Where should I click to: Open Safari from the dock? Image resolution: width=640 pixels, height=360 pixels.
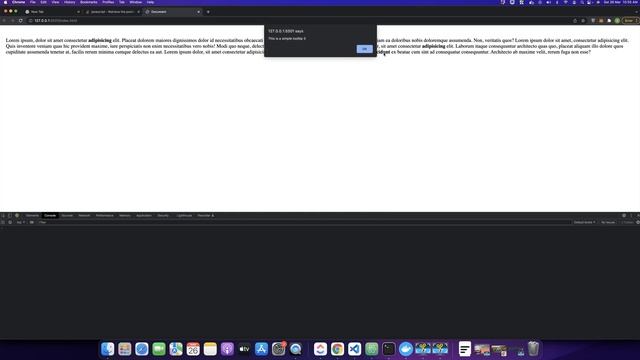point(142,349)
